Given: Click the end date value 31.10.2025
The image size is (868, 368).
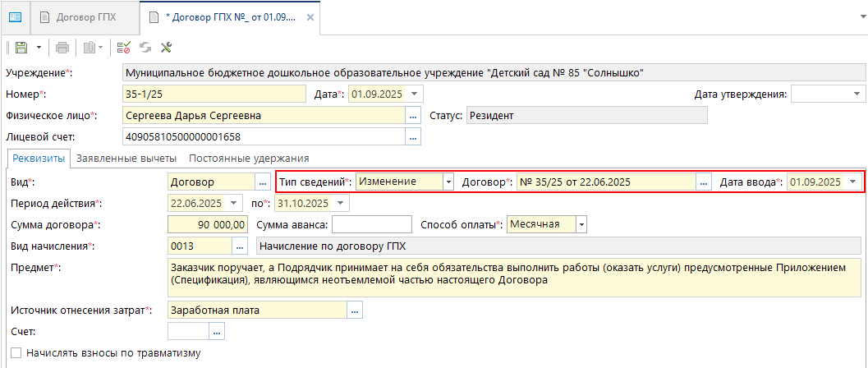Looking at the screenshot, I should click(305, 203).
